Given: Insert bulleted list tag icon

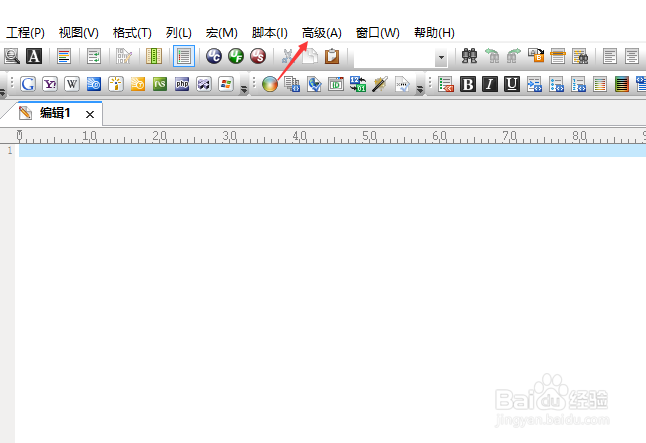Looking at the screenshot, I should coord(557,84).
